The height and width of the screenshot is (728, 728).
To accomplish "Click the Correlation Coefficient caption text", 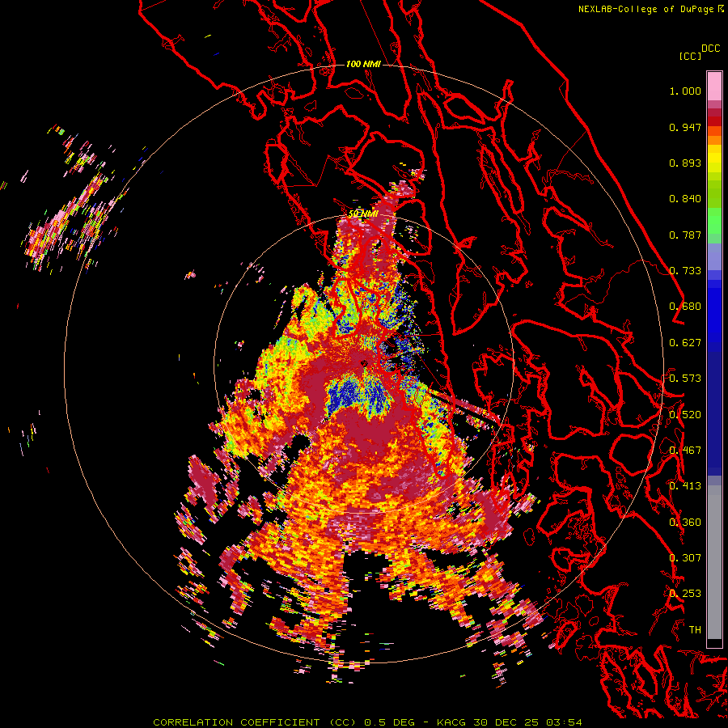I will coord(367,722).
